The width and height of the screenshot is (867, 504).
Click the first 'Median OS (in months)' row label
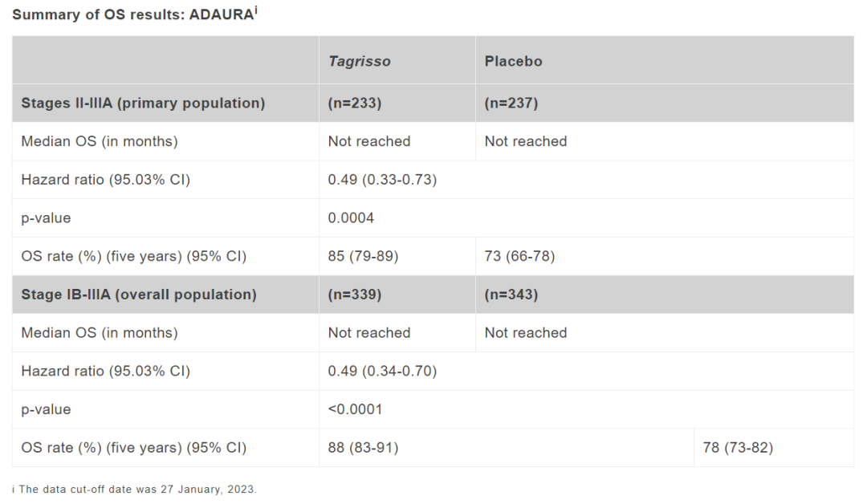100,141
